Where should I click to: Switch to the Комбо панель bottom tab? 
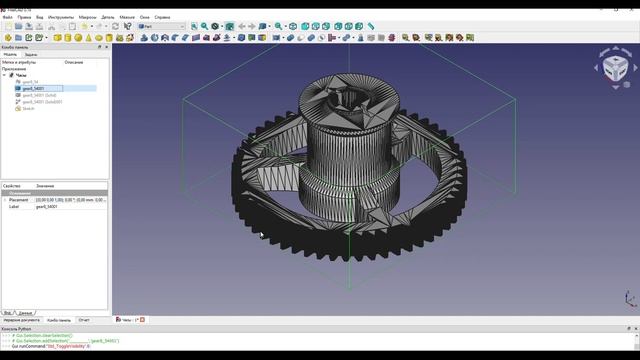coord(59,320)
